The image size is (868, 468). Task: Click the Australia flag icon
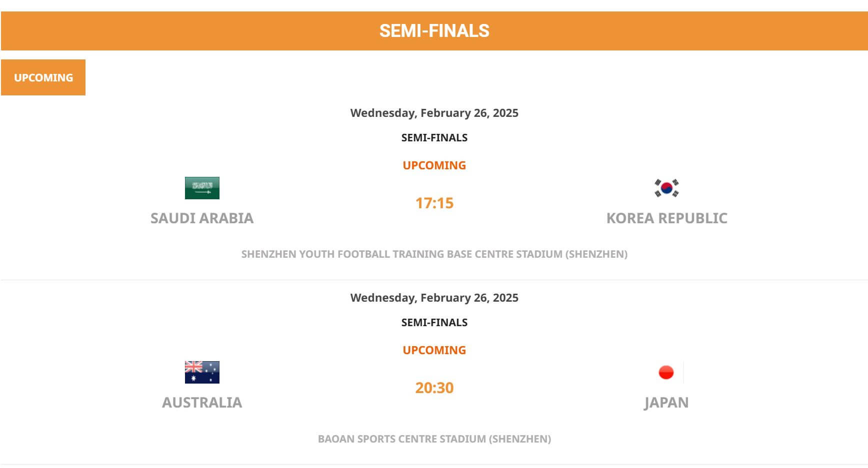point(202,372)
